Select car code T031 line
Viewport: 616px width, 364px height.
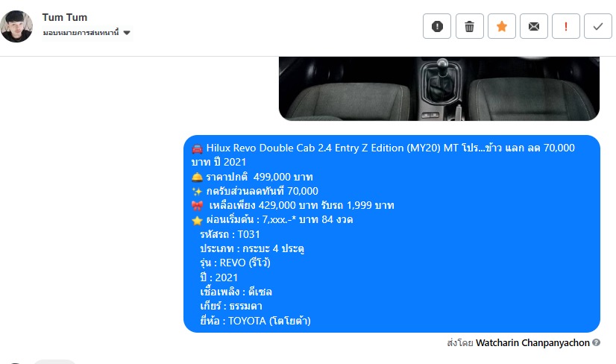click(230, 234)
